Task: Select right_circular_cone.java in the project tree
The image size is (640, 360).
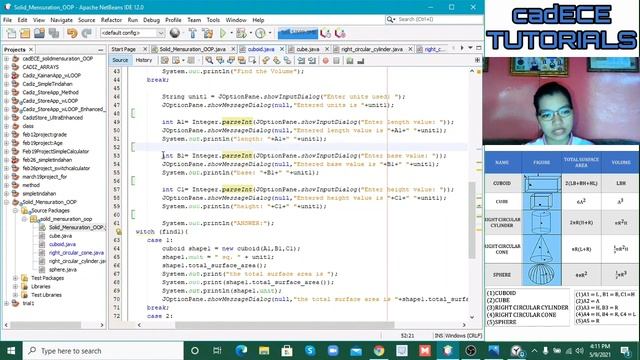Action: pyautogui.click(x=76, y=253)
